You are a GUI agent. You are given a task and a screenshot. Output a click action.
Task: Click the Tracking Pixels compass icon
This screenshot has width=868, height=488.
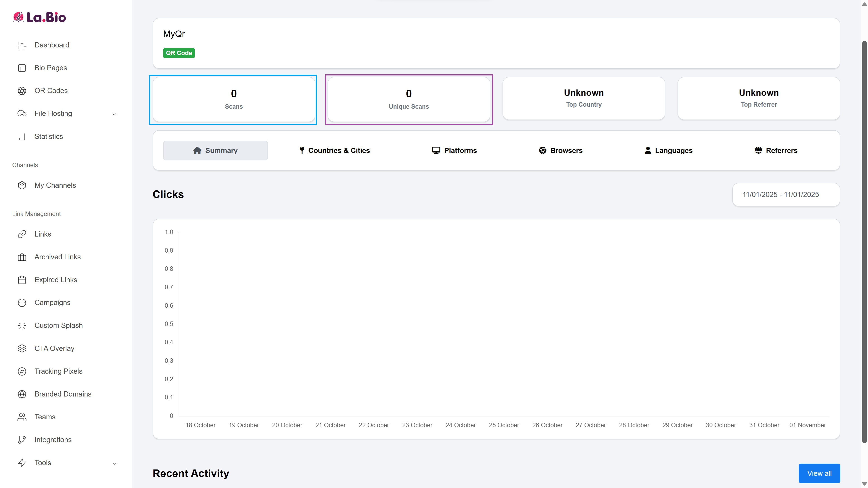coord(22,371)
